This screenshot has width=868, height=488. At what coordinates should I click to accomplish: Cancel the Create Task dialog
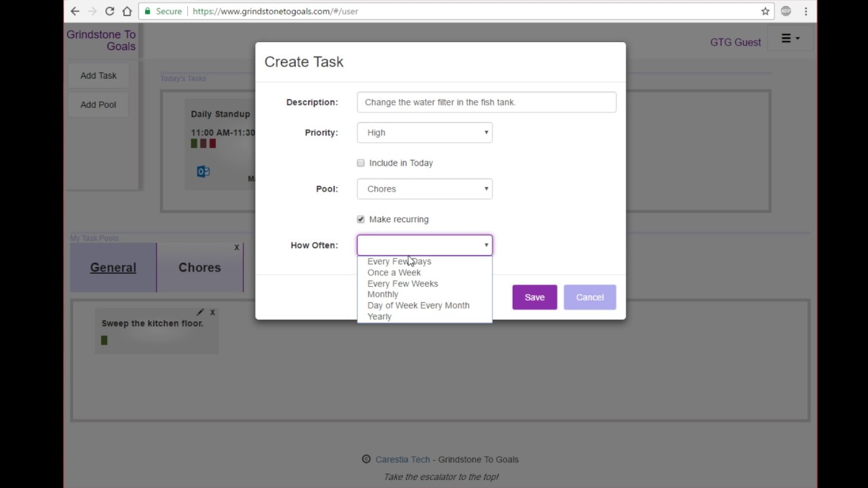590,297
